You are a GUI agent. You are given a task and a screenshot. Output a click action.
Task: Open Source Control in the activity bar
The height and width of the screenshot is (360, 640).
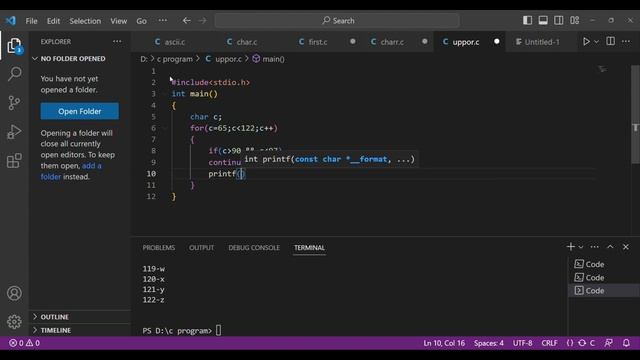pyautogui.click(x=14, y=102)
